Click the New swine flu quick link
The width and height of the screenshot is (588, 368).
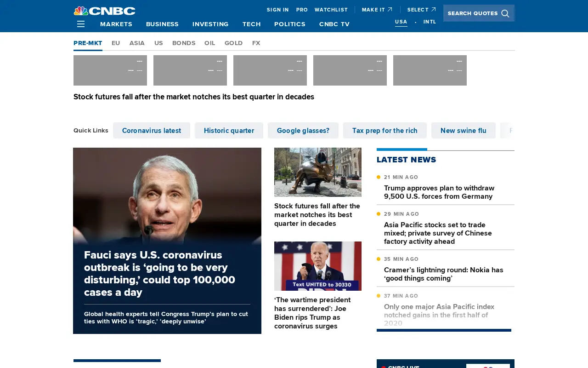tap(464, 131)
